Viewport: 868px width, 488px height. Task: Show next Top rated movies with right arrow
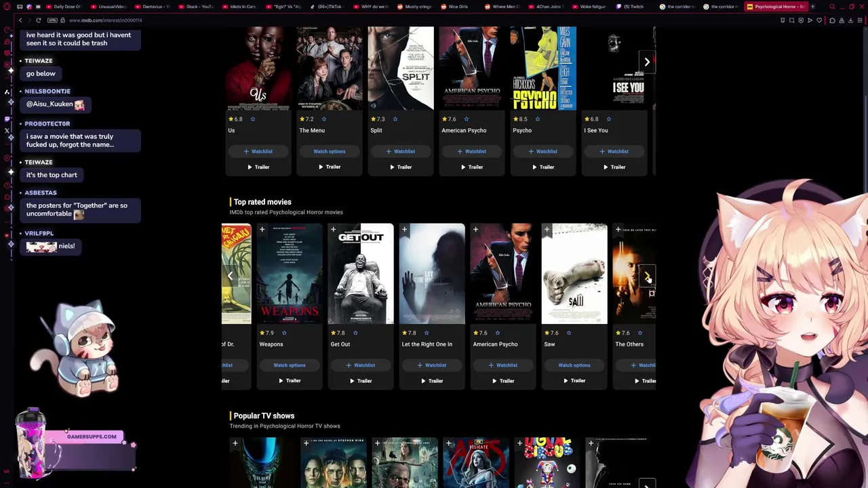click(647, 276)
